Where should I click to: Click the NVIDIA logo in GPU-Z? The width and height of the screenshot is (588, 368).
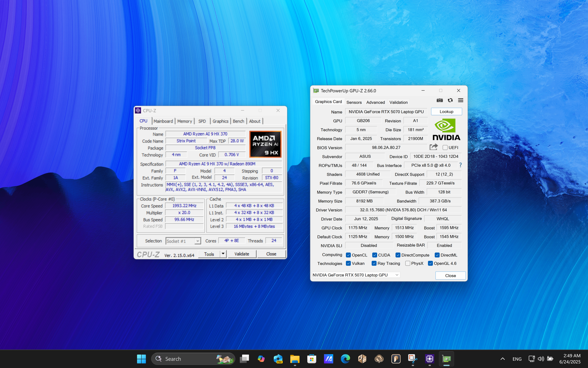tap(446, 129)
